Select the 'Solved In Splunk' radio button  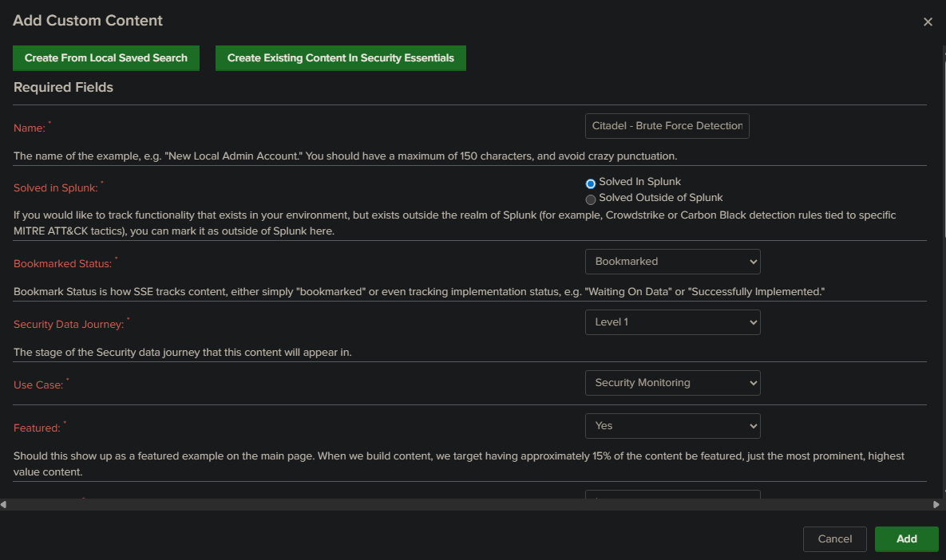[x=590, y=183]
